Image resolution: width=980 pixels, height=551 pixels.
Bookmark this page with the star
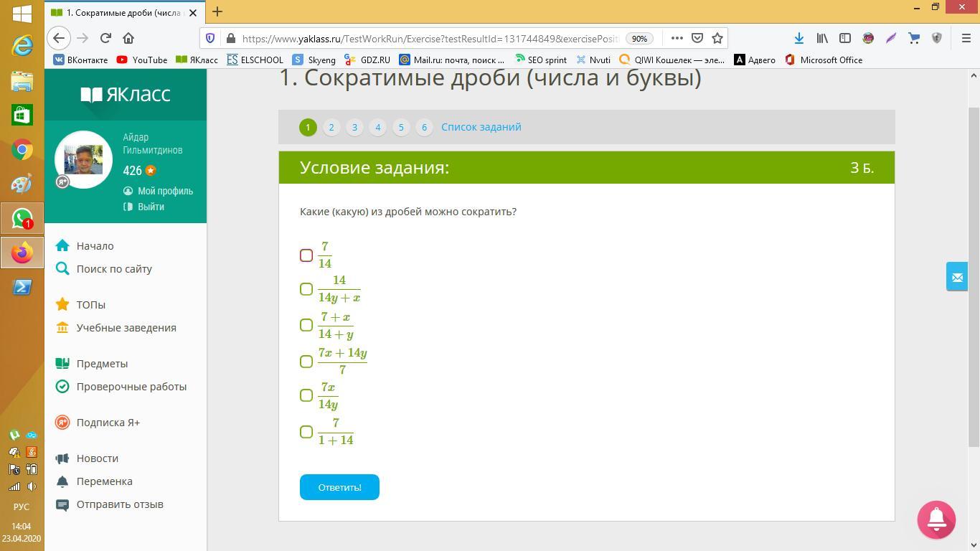[717, 38]
